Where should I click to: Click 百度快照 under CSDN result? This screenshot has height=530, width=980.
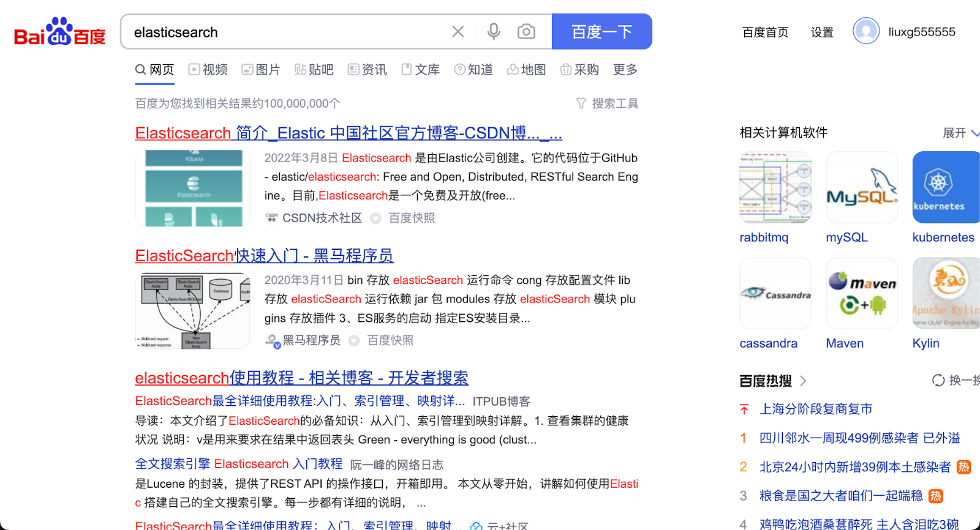tap(412, 218)
